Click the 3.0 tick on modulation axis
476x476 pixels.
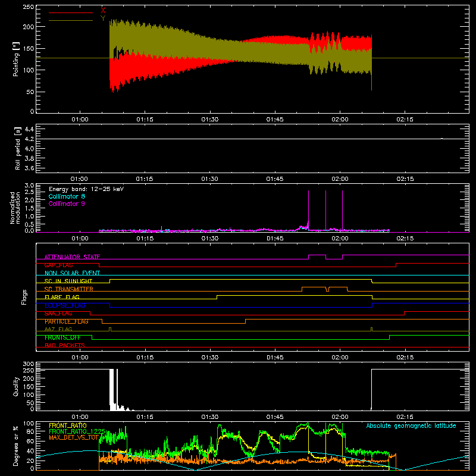coord(29,186)
